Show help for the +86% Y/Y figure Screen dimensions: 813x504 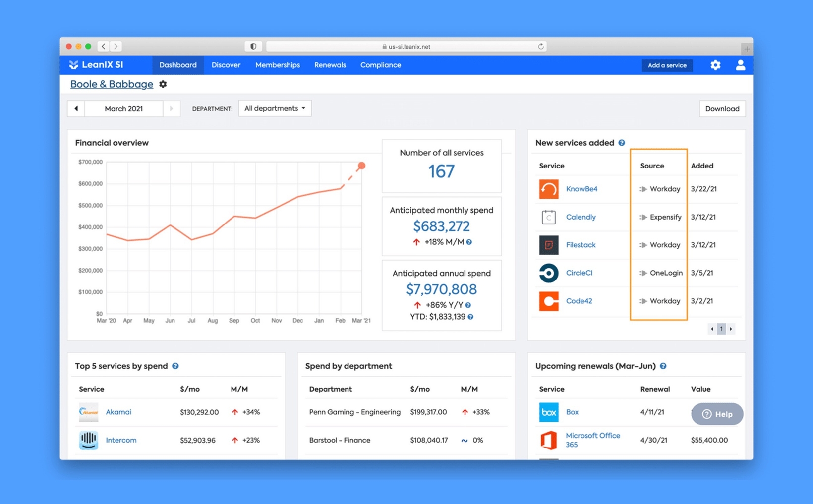pos(468,305)
